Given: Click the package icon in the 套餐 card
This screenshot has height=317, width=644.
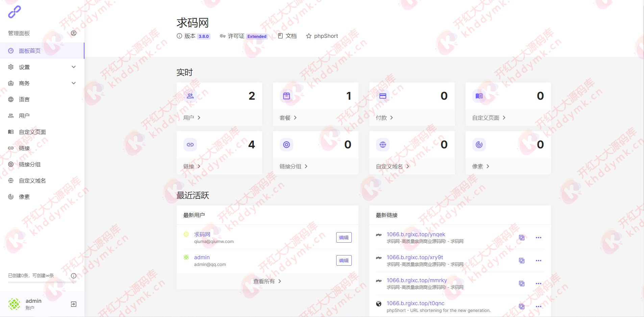Looking at the screenshot, I should click(x=287, y=96).
